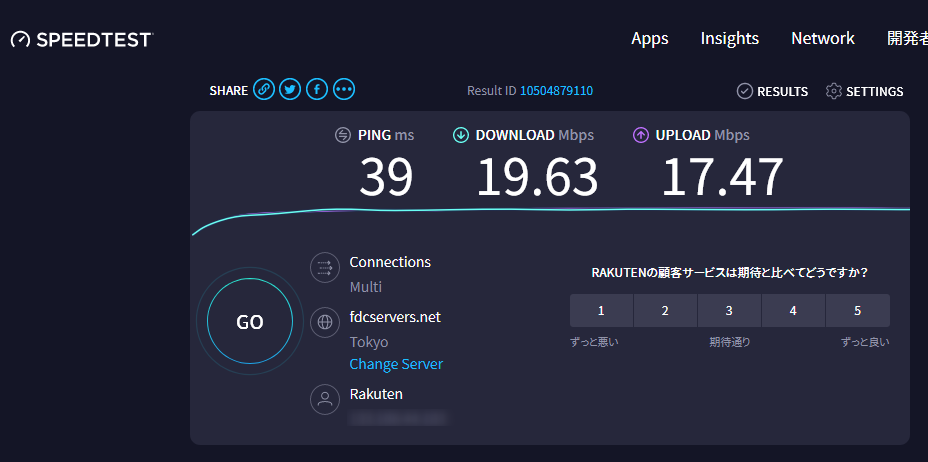
Task: Click the Rakuten provider name
Action: (x=376, y=394)
